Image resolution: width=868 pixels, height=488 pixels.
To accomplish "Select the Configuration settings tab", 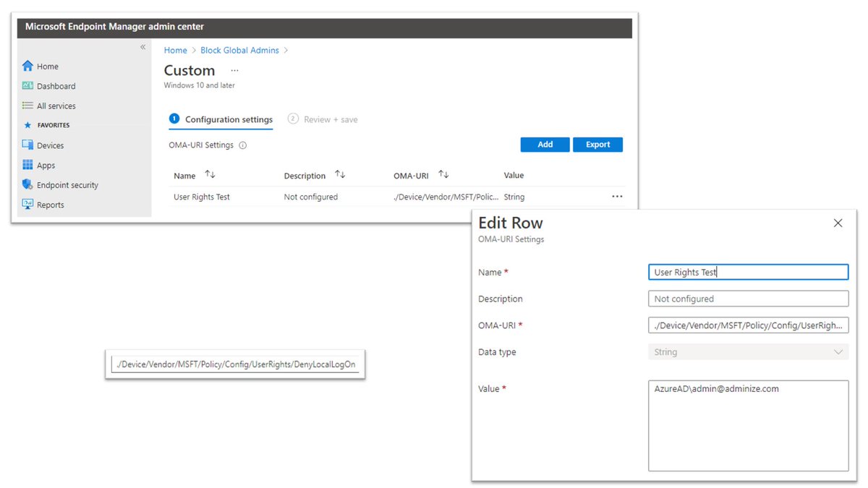I will tap(221, 119).
